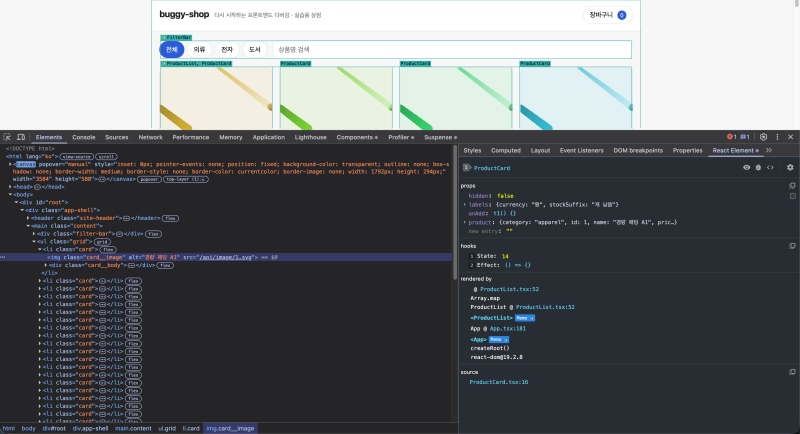Image resolution: width=800 pixels, height=434 pixels.
Task: Open DevTools settings gear in top bar
Action: click(763, 137)
